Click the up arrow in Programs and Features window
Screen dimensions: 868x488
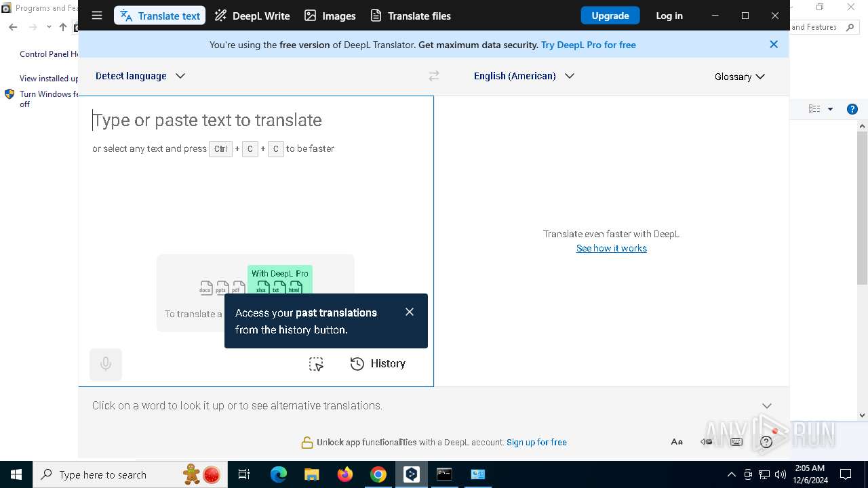(x=63, y=27)
